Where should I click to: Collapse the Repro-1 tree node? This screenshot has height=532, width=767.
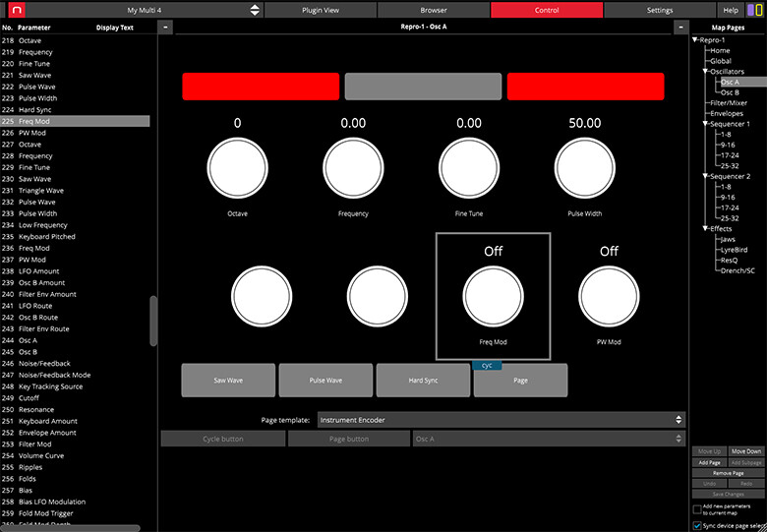[x=695, y=40]
